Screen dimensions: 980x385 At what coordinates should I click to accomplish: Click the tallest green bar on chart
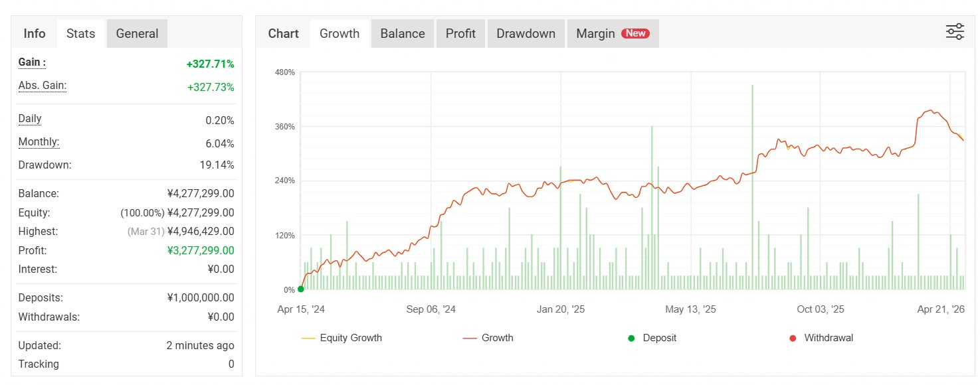pos(752,186)
